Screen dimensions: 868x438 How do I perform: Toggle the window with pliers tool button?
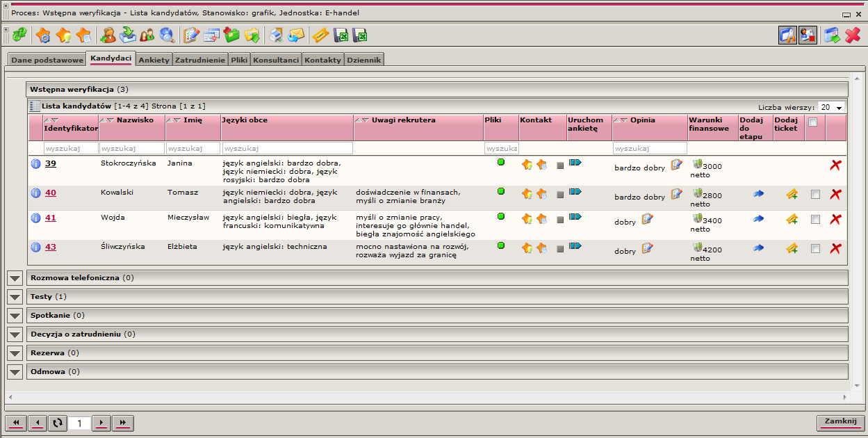[x=787, y=35]
